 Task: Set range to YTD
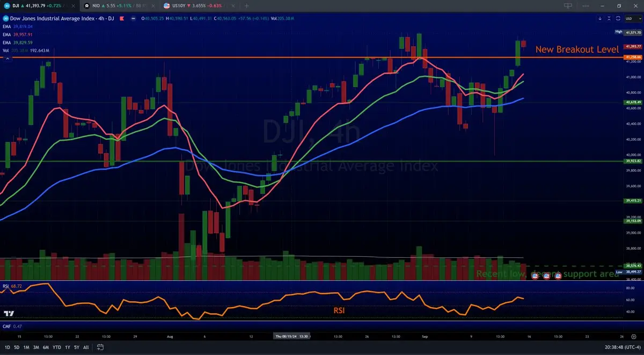pos(57,347)
